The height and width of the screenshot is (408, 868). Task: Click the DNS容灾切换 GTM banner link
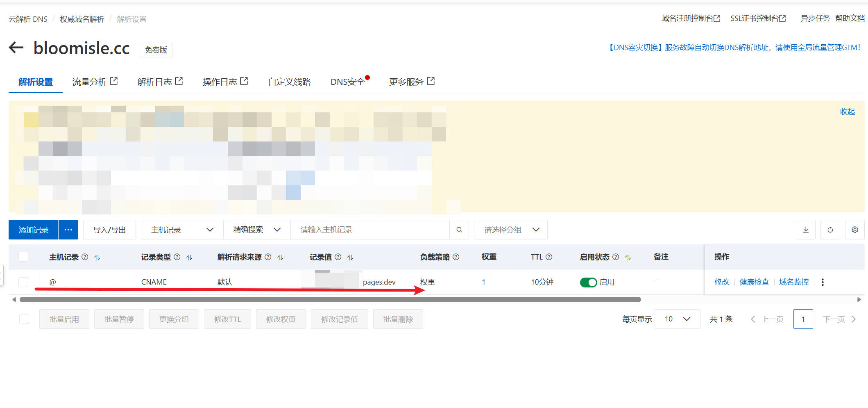point(733,48)
